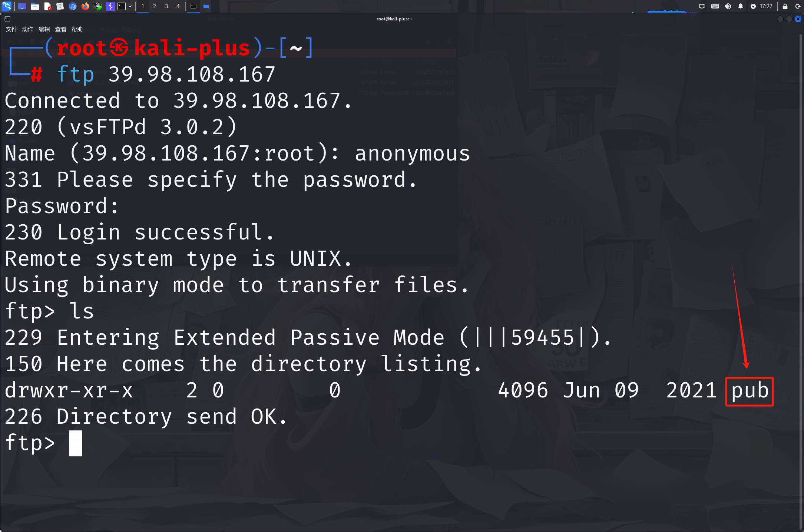Click the log out icon in panel
The height and width of the screenshot is (532, 804).
pos(798,6)
